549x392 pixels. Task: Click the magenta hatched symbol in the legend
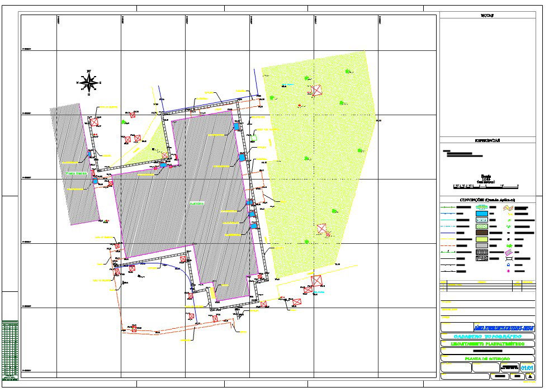click(508, 253)
